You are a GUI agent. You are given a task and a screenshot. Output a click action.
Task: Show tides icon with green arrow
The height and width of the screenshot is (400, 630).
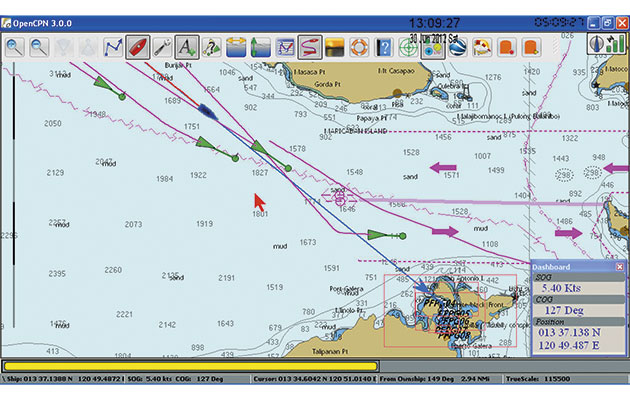[260, 47]
